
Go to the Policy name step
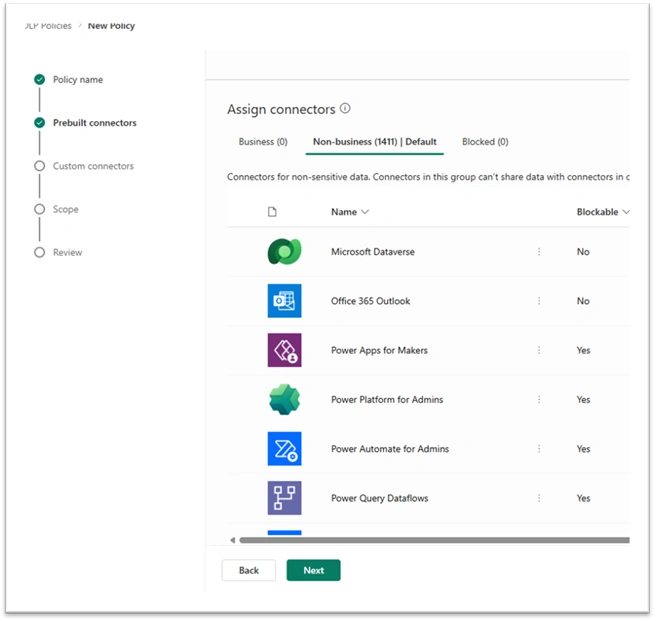click(78, 80)
